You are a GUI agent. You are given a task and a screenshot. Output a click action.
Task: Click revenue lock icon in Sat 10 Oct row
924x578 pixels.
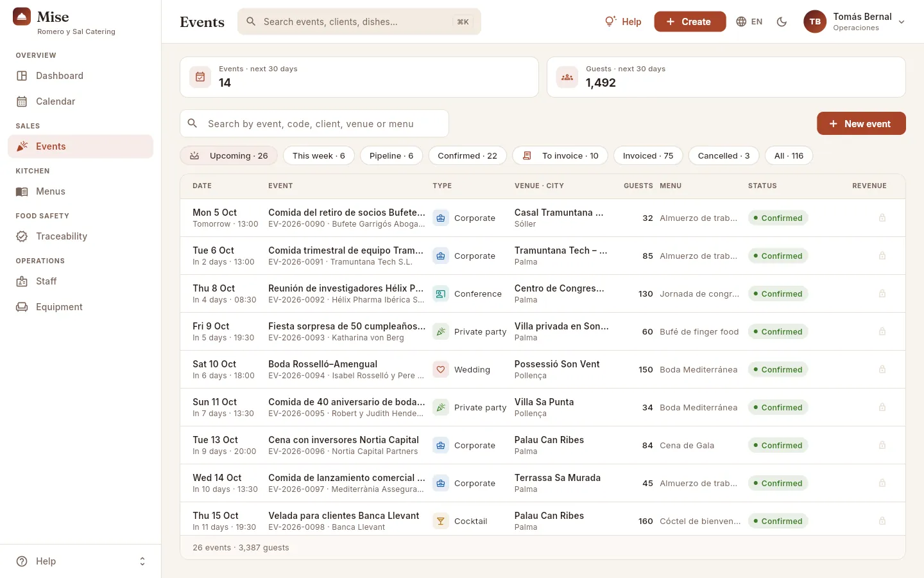click(882, 370)
